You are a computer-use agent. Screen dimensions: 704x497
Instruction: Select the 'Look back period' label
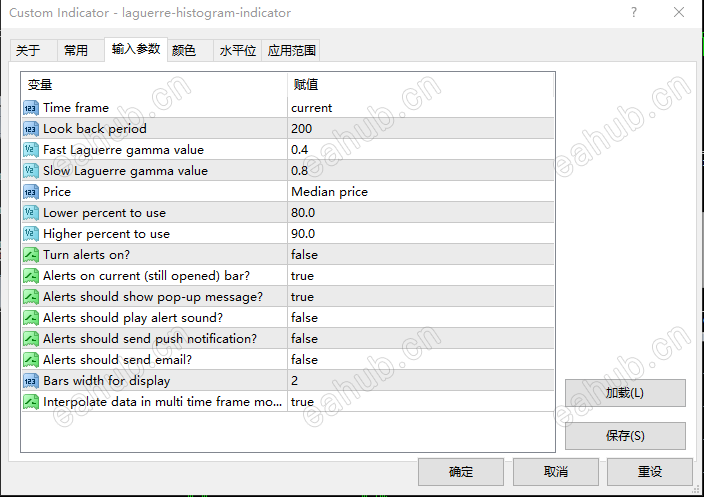point(95,129)
